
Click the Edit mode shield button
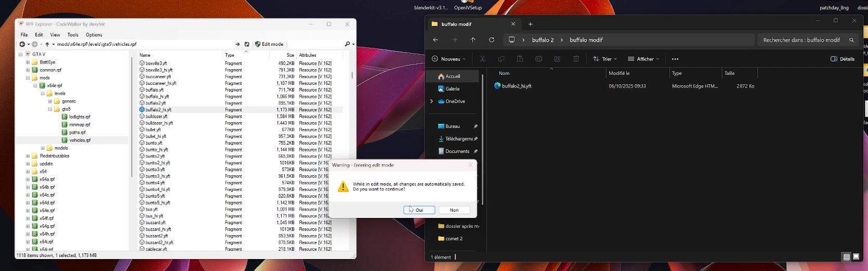[269, 44]
